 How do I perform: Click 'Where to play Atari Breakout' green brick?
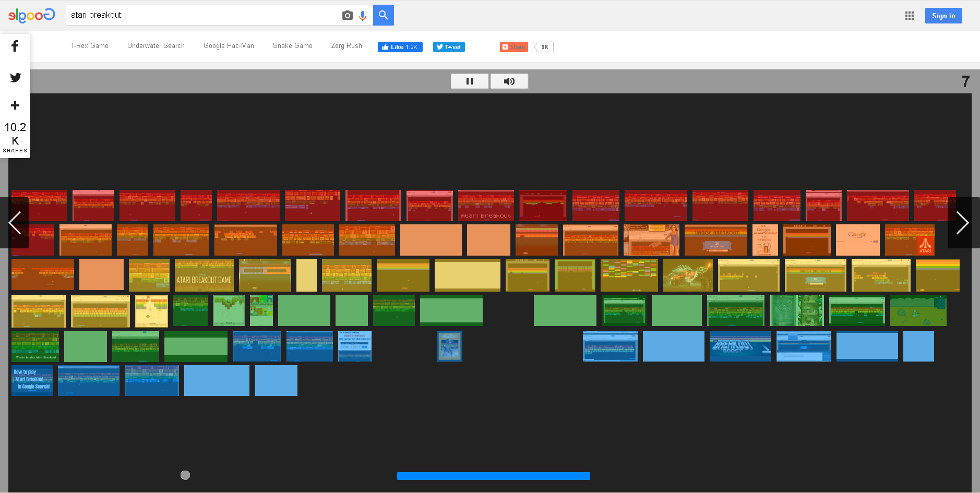pyautogui.click(x=35, y=346)
